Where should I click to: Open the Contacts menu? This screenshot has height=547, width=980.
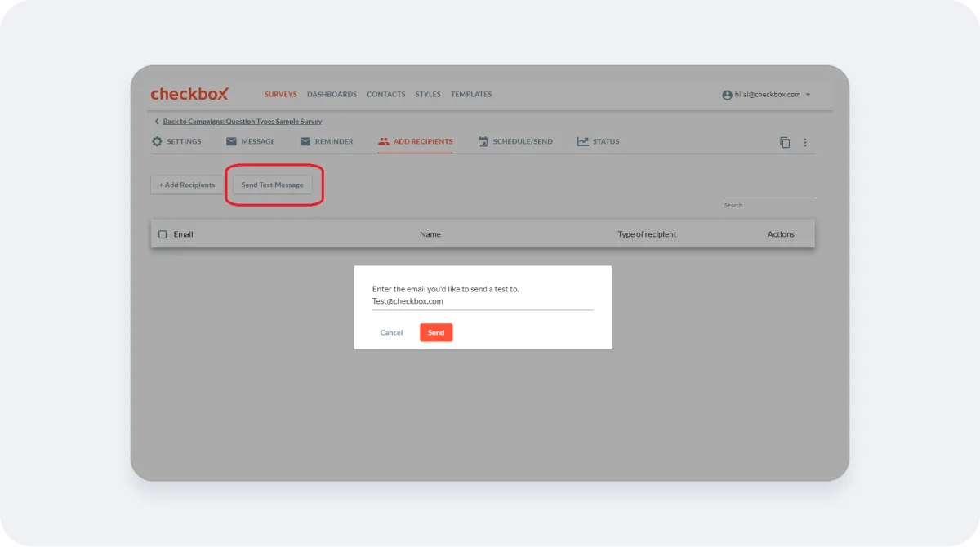(385, 95)
